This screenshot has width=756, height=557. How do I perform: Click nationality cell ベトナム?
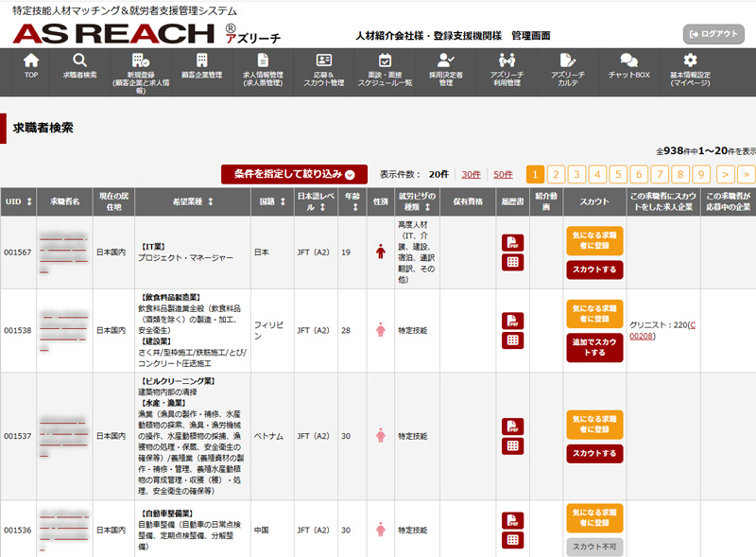pos(272,436)
